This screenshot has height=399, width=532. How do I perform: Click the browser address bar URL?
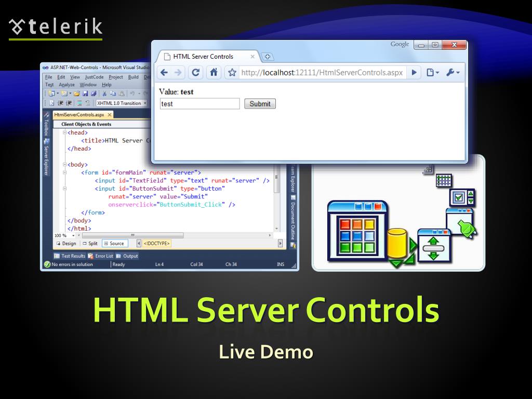(322, 73)
